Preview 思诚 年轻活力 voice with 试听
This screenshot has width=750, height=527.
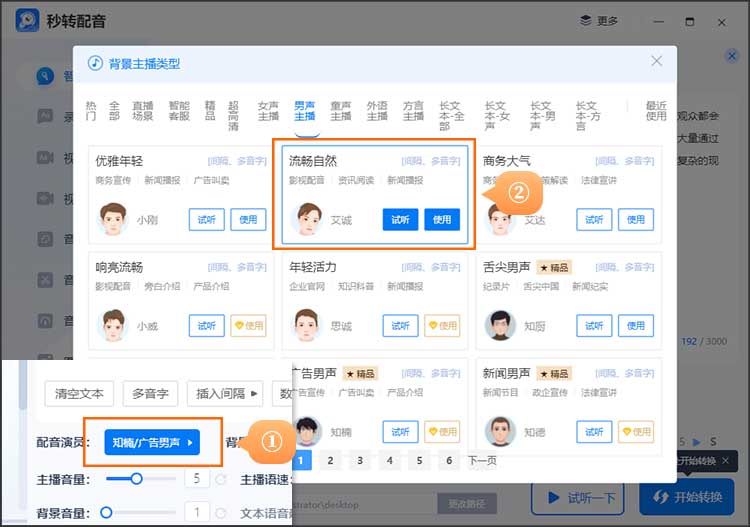click(x=400, y=326)
